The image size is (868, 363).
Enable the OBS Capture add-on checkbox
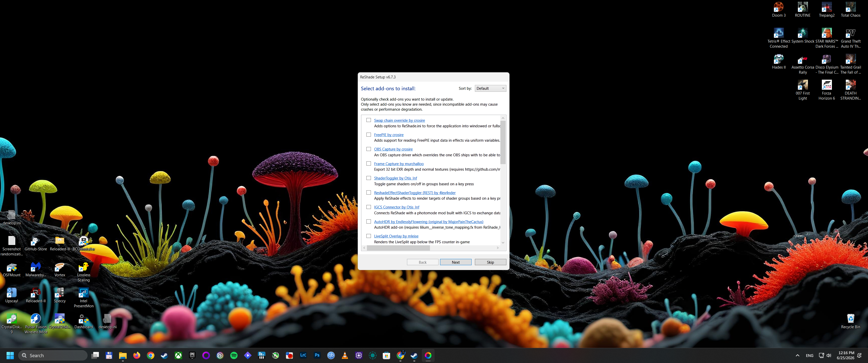point(369,149)
